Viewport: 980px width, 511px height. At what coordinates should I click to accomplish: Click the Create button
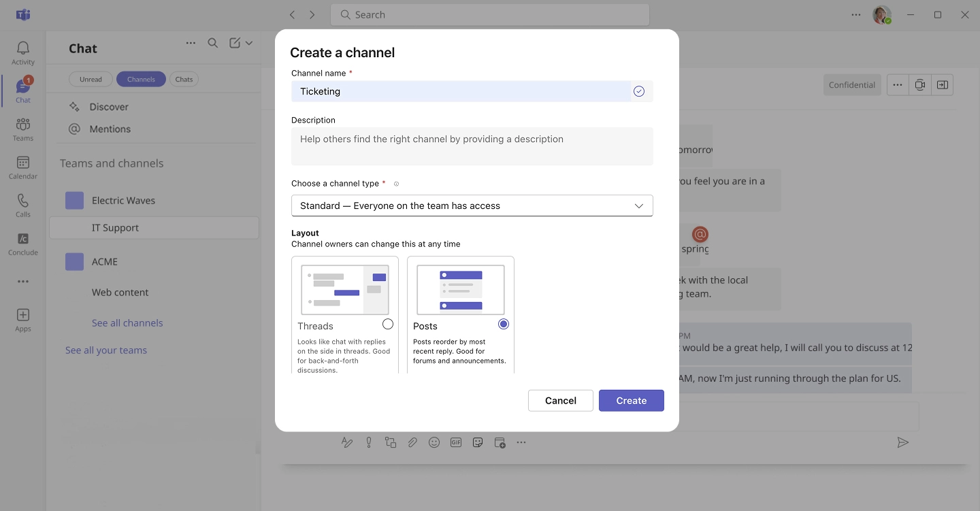click(x=631, y=401)
